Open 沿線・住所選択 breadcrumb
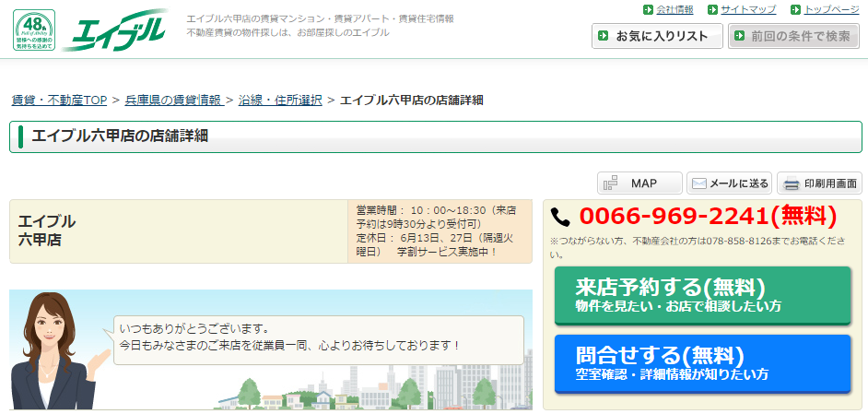 tap(280, 101)
